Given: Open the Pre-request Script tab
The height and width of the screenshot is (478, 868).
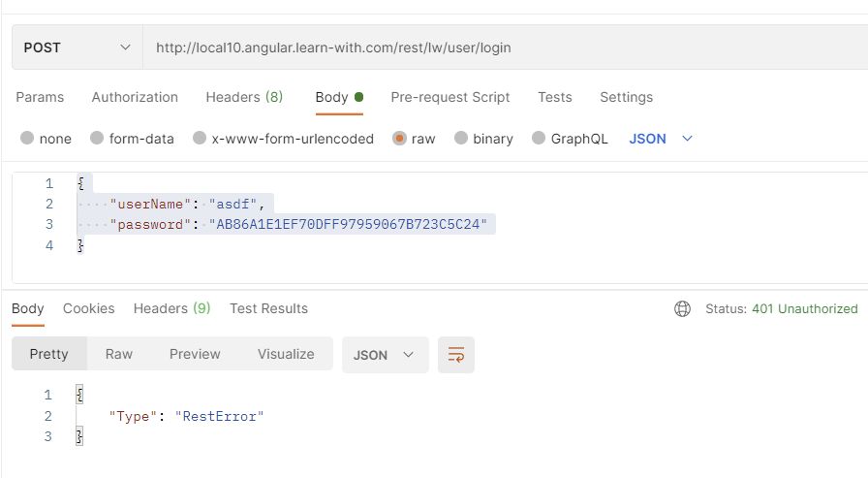Looking at the screenshot, I should (x=450, y=98).
